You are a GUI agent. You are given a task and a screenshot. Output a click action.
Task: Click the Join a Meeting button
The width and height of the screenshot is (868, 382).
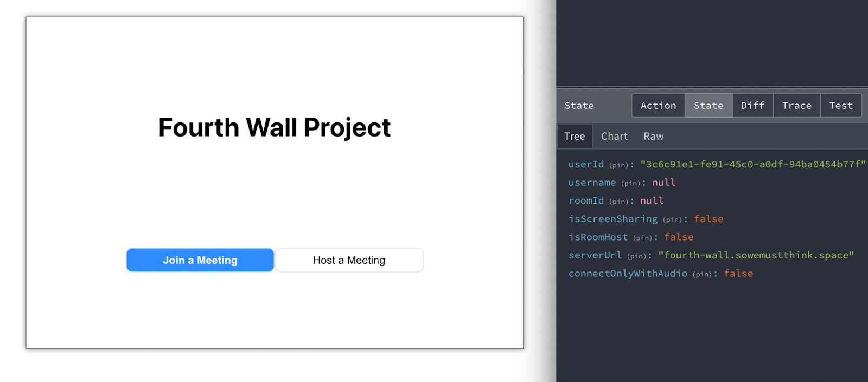point(200,260)
